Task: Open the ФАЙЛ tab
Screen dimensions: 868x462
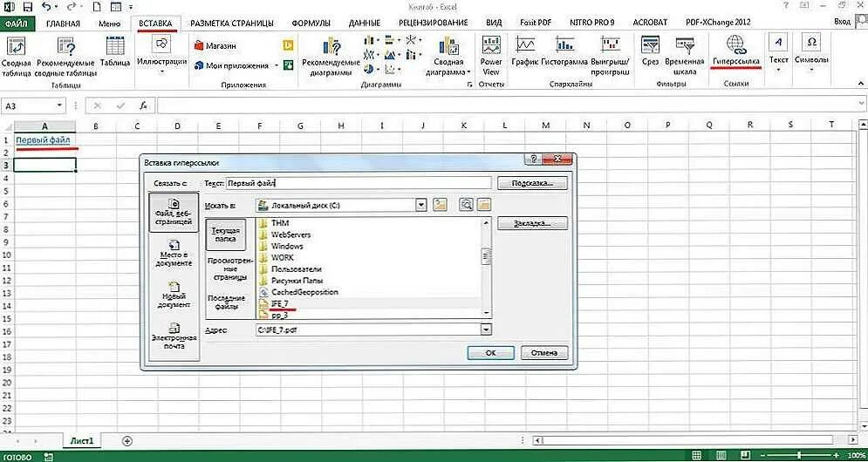Action: pos(17,24)
